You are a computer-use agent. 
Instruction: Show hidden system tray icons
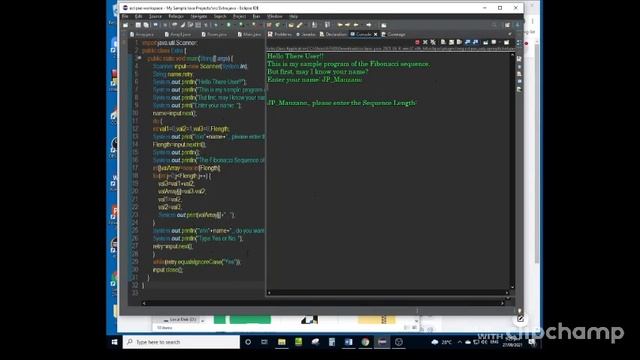(x=460, y=342)
